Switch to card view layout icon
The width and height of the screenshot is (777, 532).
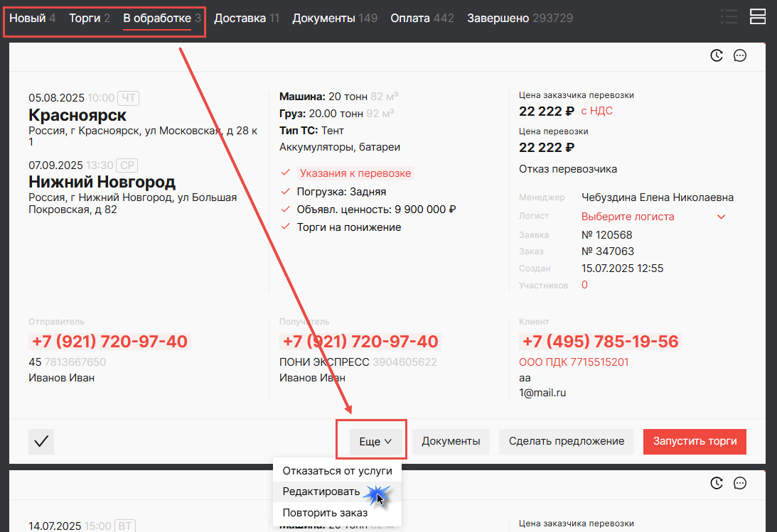pos(758,16)
